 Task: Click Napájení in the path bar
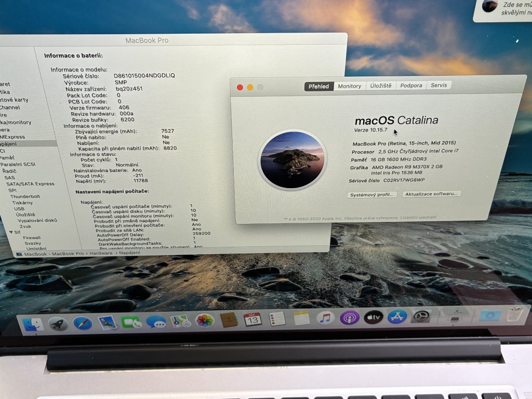129,253
